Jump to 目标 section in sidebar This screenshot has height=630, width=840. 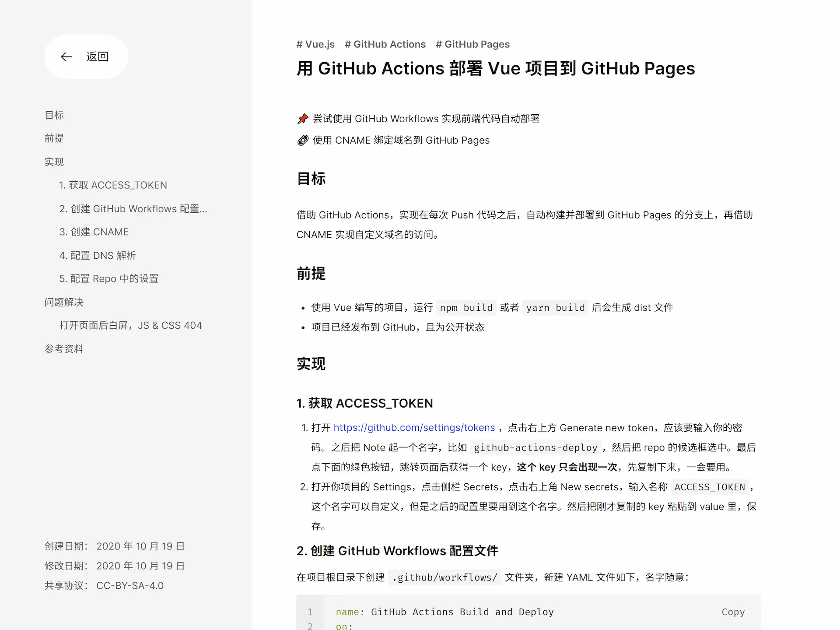point(54,115)
